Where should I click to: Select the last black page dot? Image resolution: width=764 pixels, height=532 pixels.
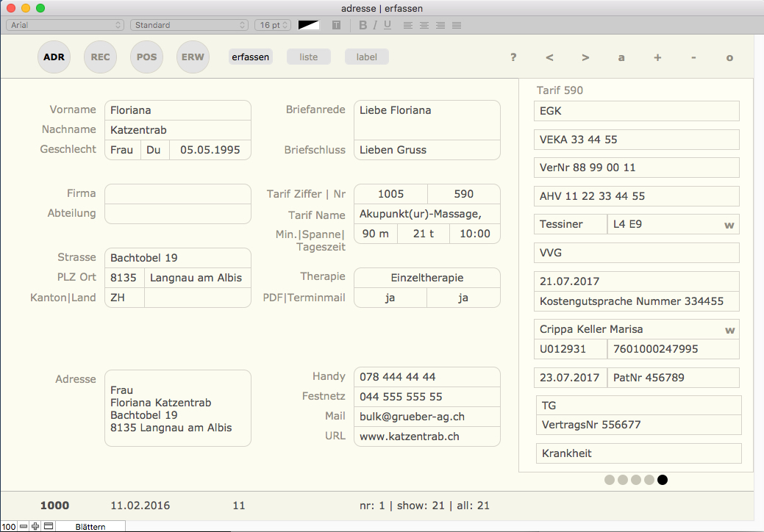pyautogui.click(x=663, y=480)
